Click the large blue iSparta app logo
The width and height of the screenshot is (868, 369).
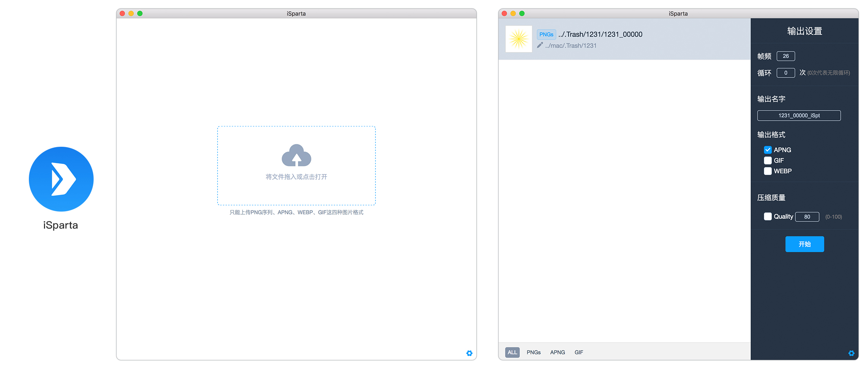pos(61,179)
